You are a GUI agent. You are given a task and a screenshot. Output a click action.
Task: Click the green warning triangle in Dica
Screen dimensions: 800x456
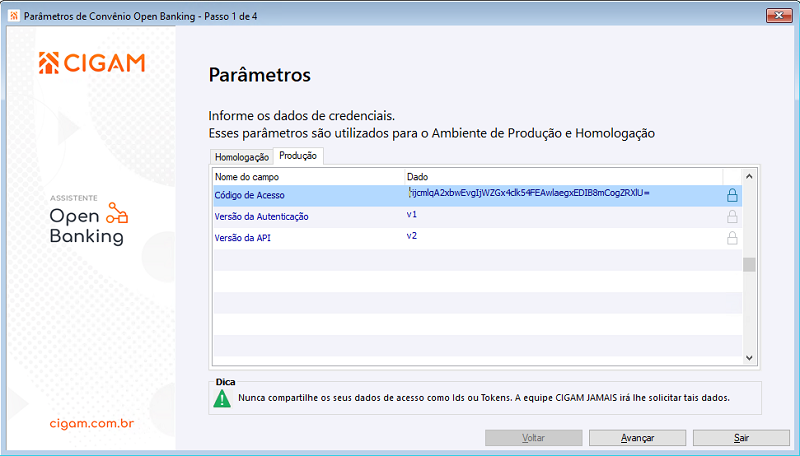222,398
